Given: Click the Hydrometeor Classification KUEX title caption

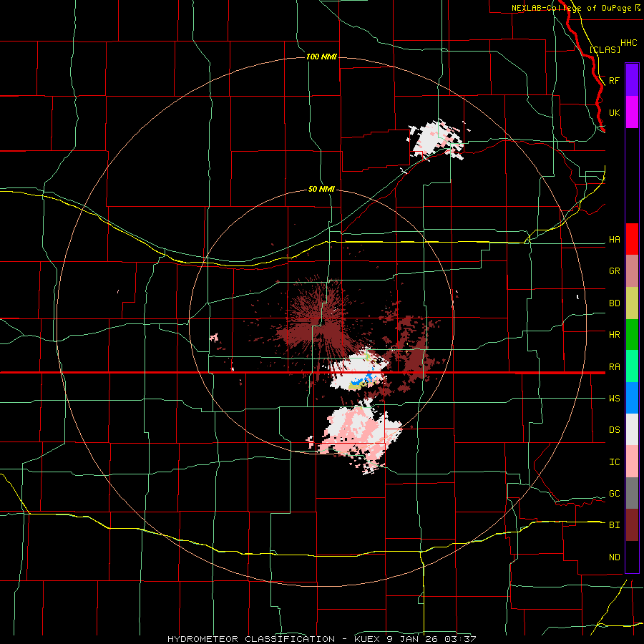Looking at the screenshot, I should pyautogui.click(x=321, y=639).
